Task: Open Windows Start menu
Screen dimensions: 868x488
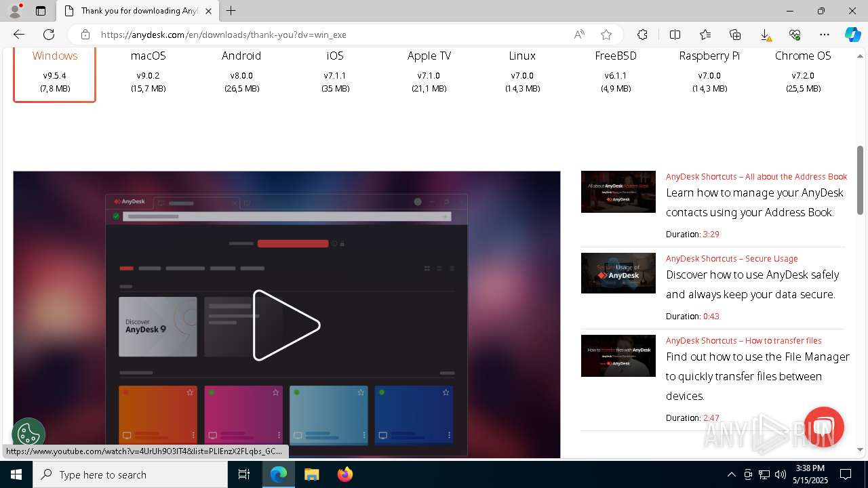Action: [x=16, y=474]
